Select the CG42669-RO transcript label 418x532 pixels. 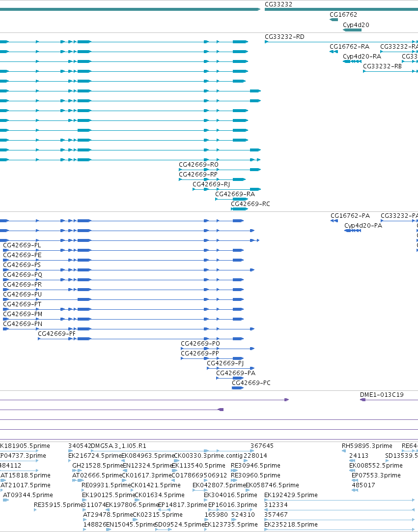click(198, 165)
